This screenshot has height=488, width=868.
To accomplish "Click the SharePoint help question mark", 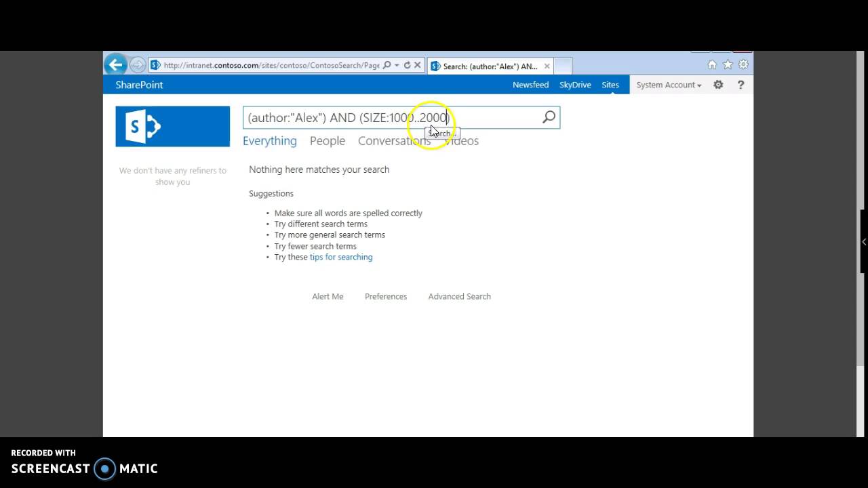I will [741, 85].
